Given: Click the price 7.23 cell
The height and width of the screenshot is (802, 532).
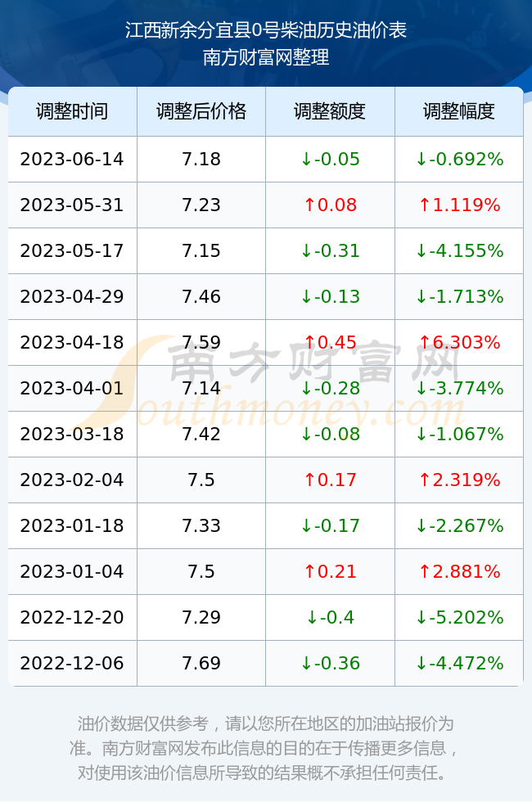Looking at the screenshot, I should [201, 205].
